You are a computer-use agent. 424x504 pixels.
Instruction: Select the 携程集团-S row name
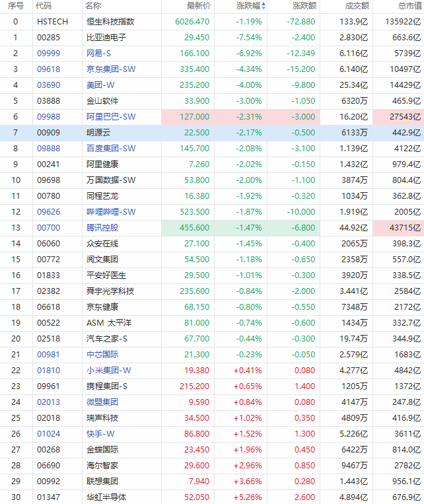point(107,386)
